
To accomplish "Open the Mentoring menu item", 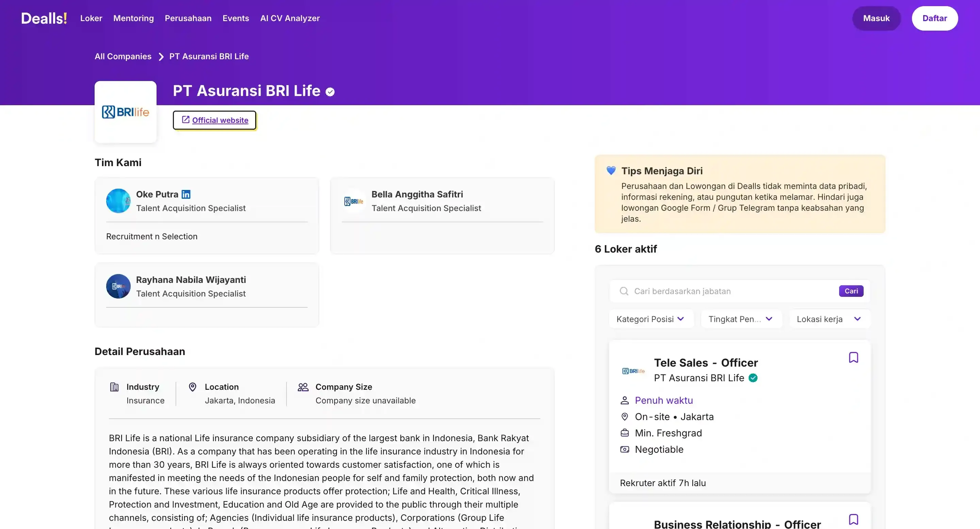I will [133, 18].
